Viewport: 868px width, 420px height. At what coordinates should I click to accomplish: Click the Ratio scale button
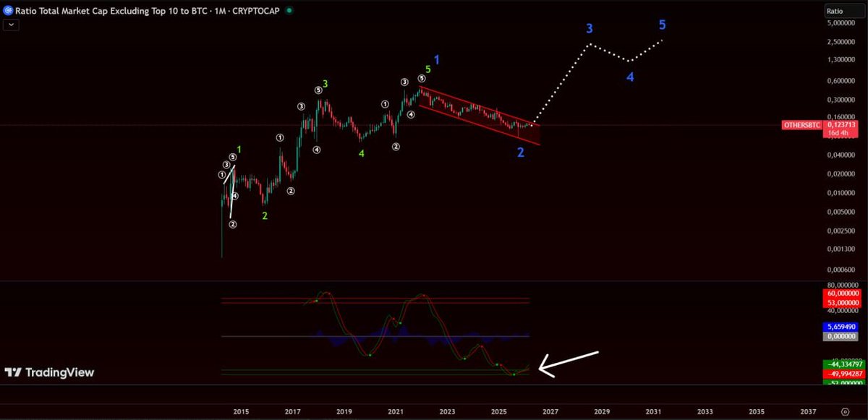click(x=843, y=11)
